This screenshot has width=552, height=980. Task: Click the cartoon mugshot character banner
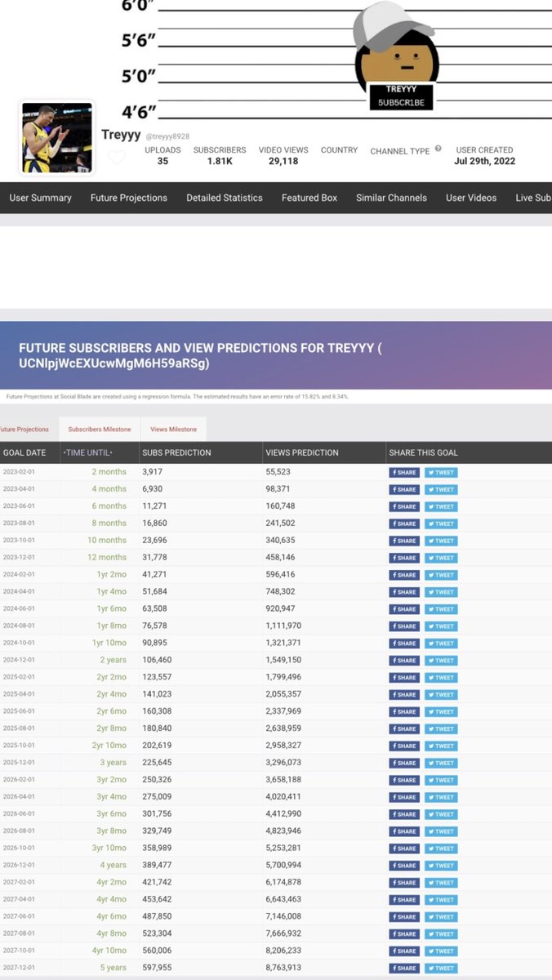click(397, 56)
